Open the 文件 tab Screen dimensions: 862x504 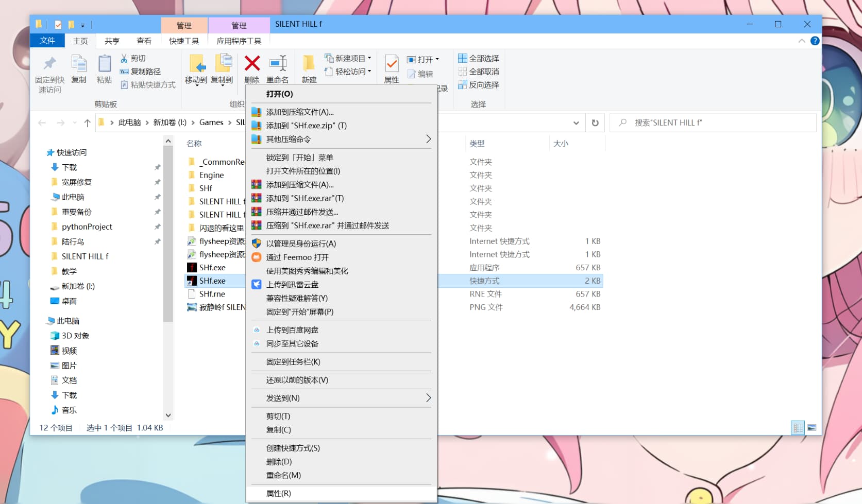pyautogui.click(x=47, y=41)
